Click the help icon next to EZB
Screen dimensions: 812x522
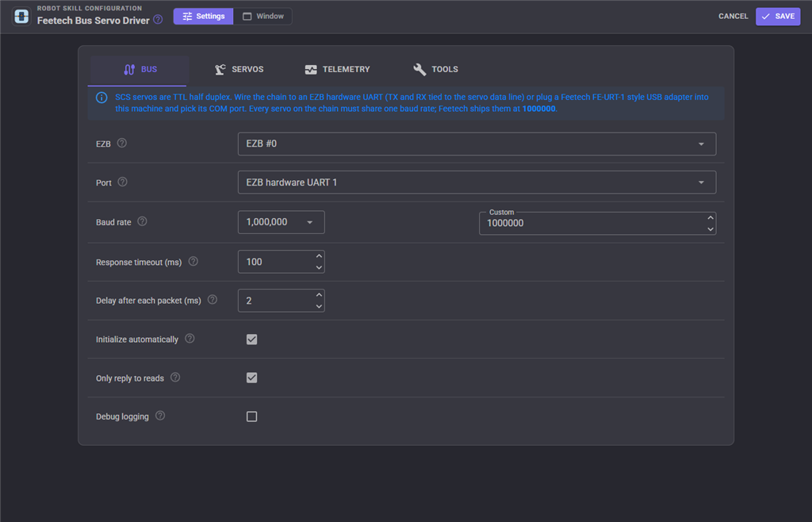[x=121, y=143]
